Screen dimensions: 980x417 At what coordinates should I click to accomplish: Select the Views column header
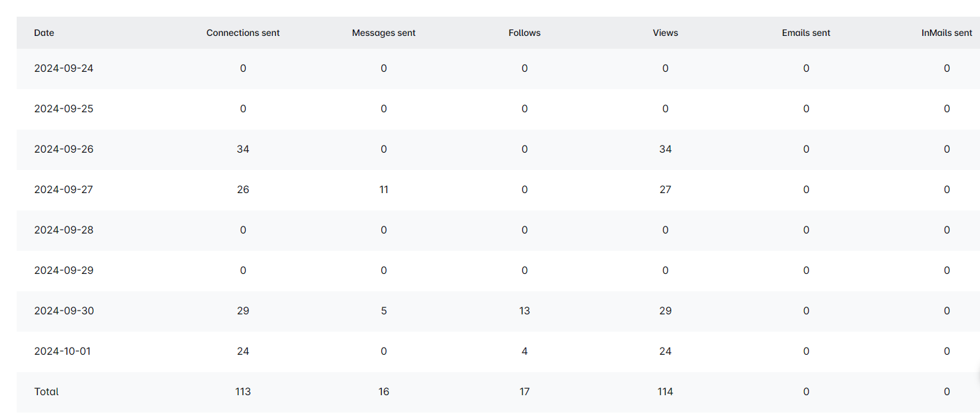point(665,33)
